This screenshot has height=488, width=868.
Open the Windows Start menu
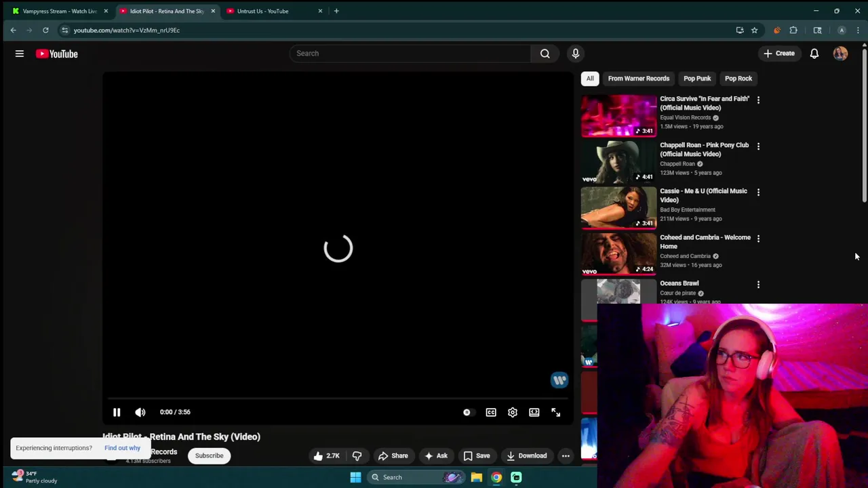click(x=355, y=477)
